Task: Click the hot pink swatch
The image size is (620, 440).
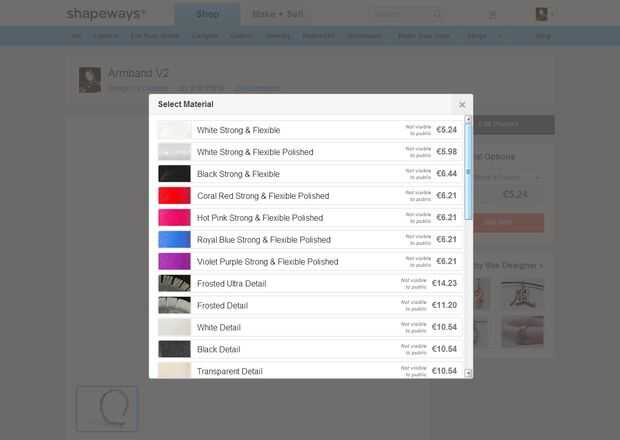Action: (174, 218)
